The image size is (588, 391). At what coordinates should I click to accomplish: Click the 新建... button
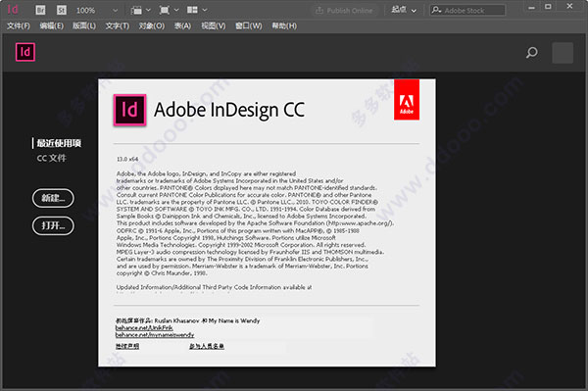tap(53, 198)
